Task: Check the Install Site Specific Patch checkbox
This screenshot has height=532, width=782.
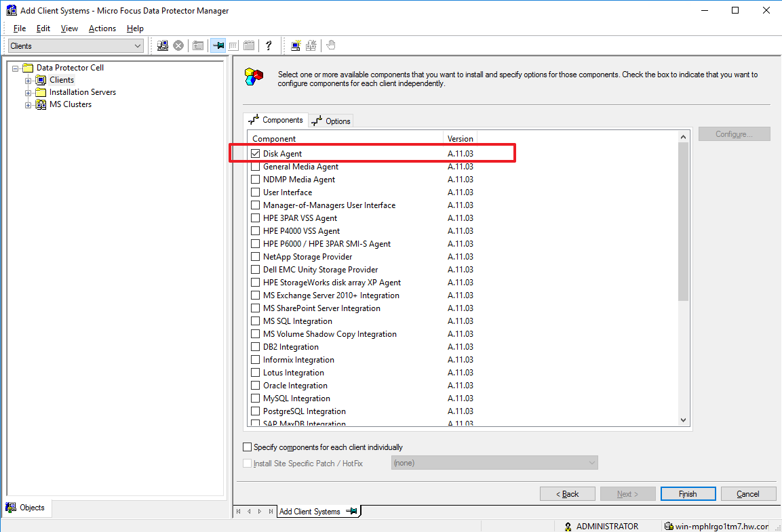Action: click(x=248, y=463)
